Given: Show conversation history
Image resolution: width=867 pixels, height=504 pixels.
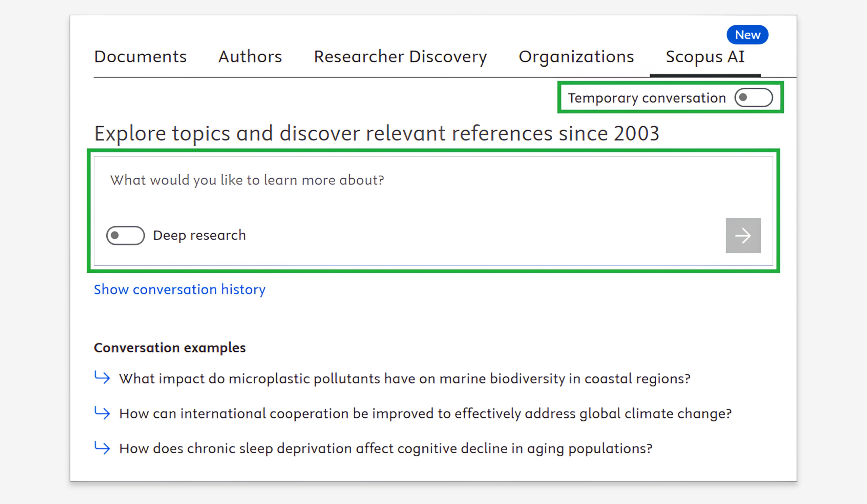Looking at the screenshot, I should click(179, 289).
